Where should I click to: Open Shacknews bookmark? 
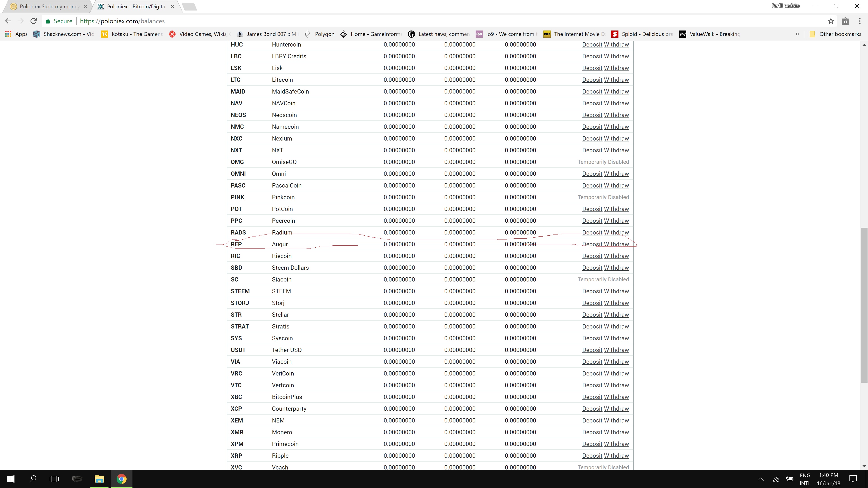pos(64,34)
